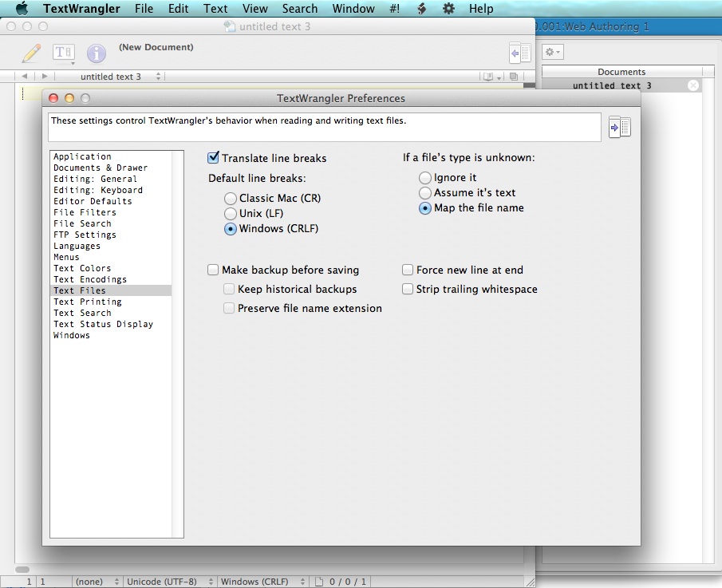Select Text Encodings preferences pane
The image size is (722, 588).
(x=111, y=279)
